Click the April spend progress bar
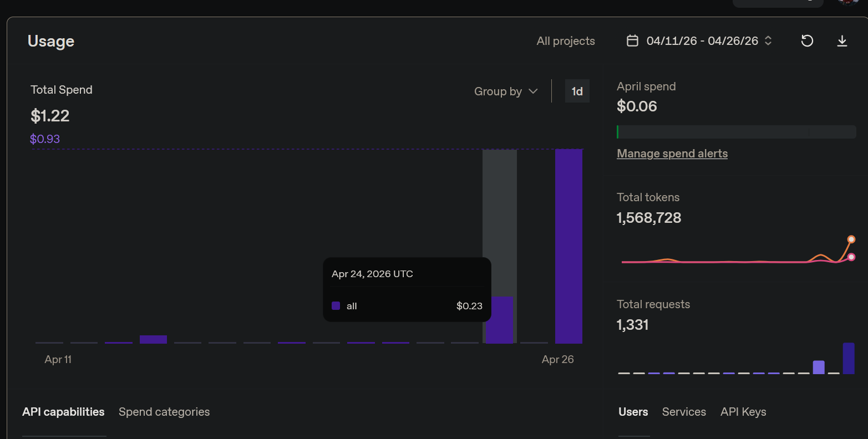This screenshot has height=439, width=868. [736, 132]
